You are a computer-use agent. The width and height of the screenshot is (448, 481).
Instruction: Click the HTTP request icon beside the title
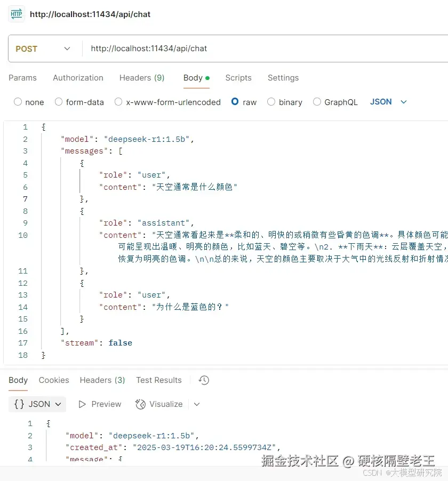pyautogui.click(x=16, y=14)
